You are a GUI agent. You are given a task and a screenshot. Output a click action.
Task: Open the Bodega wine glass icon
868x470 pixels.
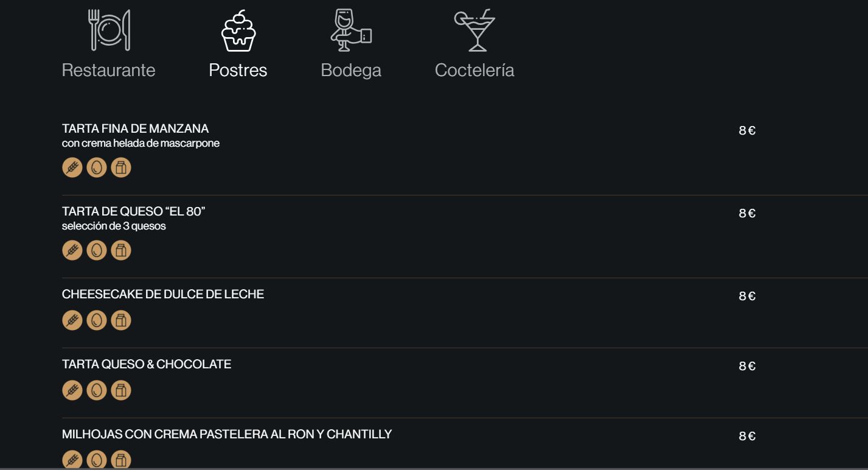coord(351,30)
